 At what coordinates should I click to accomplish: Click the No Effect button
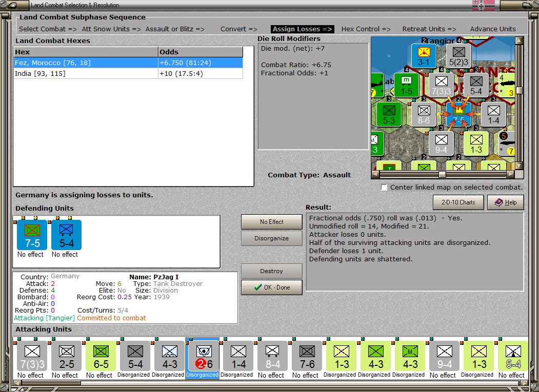[272, 222]
